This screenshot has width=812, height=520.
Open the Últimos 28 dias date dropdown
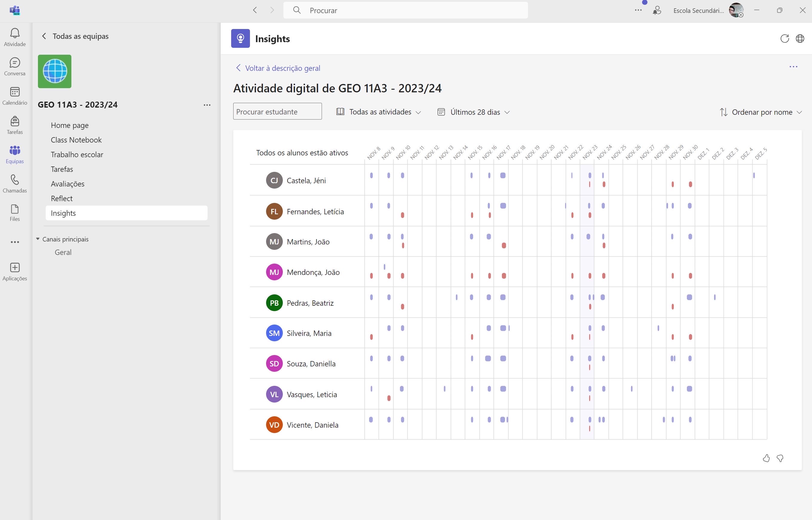pyautogui.click(x=473, y=112)
